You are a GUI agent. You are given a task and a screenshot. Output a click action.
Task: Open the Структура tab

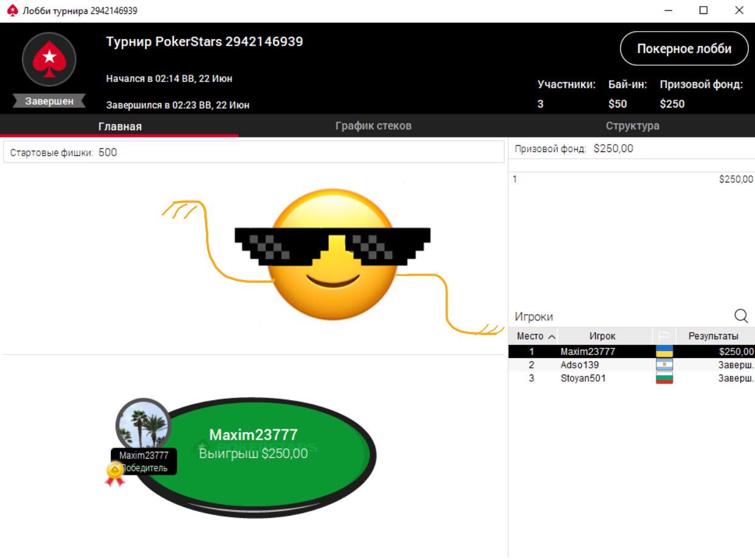click(x=632, y=126)
